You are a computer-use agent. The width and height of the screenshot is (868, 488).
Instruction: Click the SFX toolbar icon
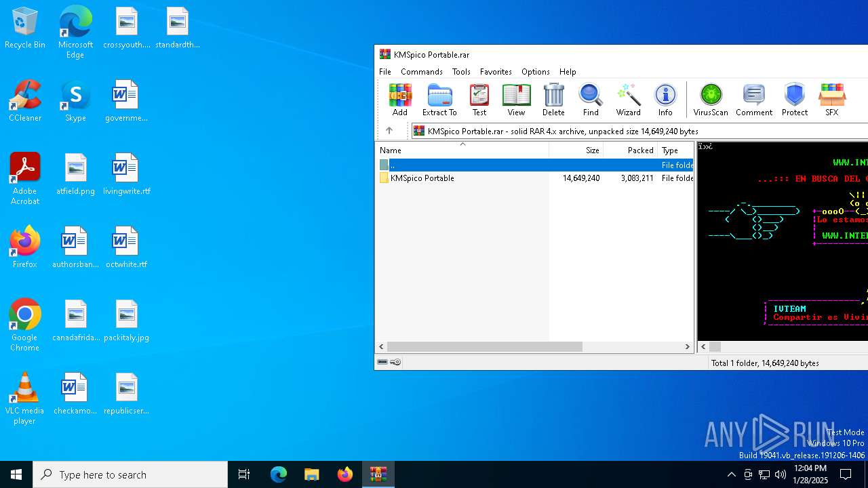(832, 100)
